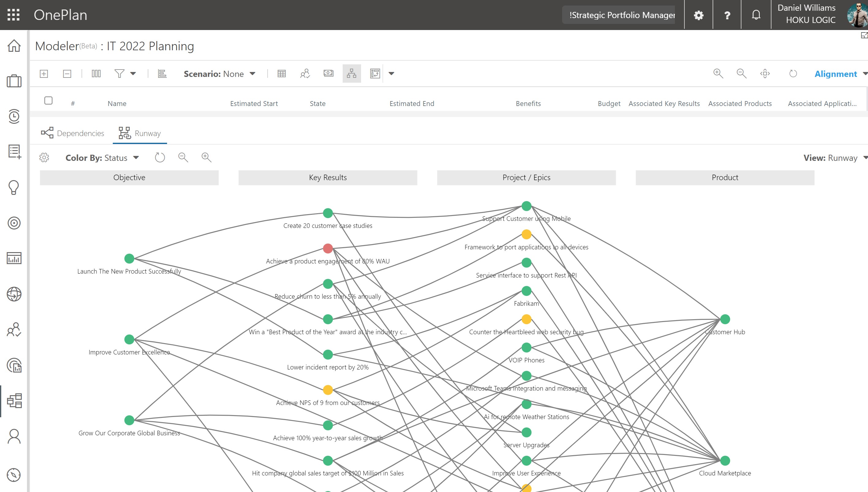The image size is (868, 492).
Task: Select the hierarchy diagram view icon
Action: (352, 74)
